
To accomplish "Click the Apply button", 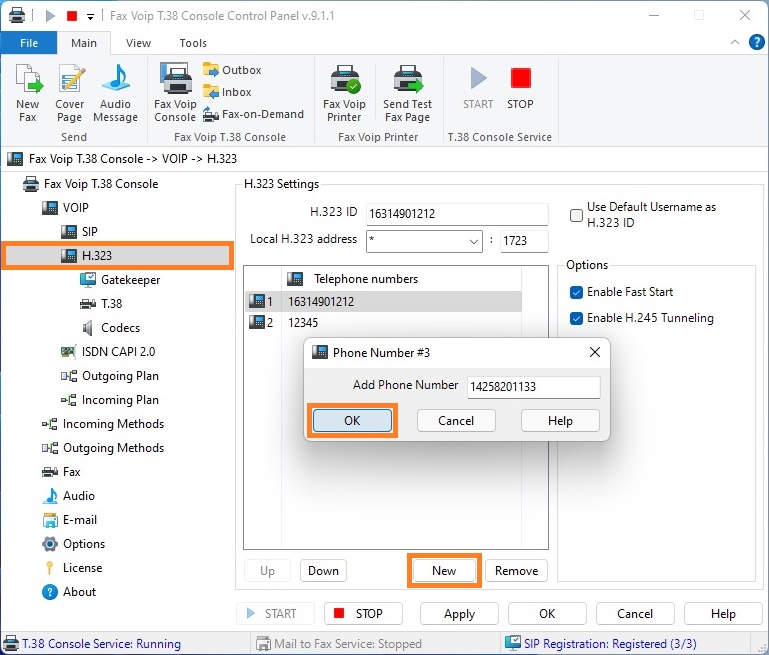I will tap(460, 614).
